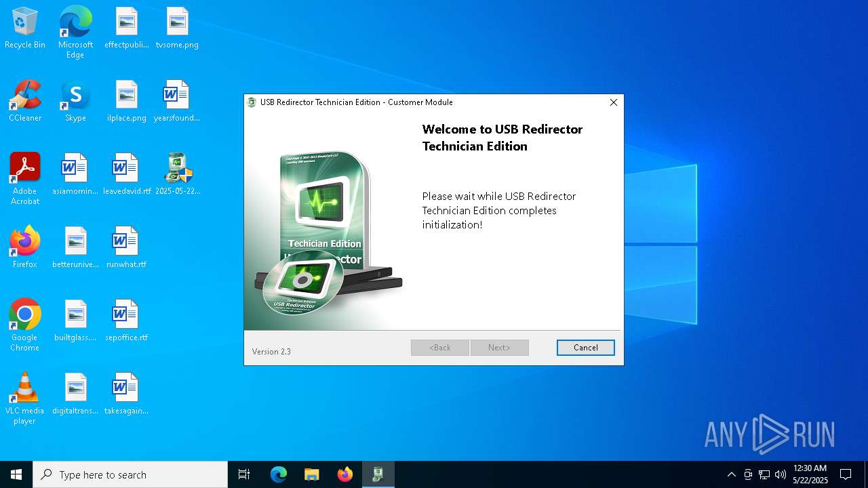Open Edge from the taskbar

[x=279, y=474]
